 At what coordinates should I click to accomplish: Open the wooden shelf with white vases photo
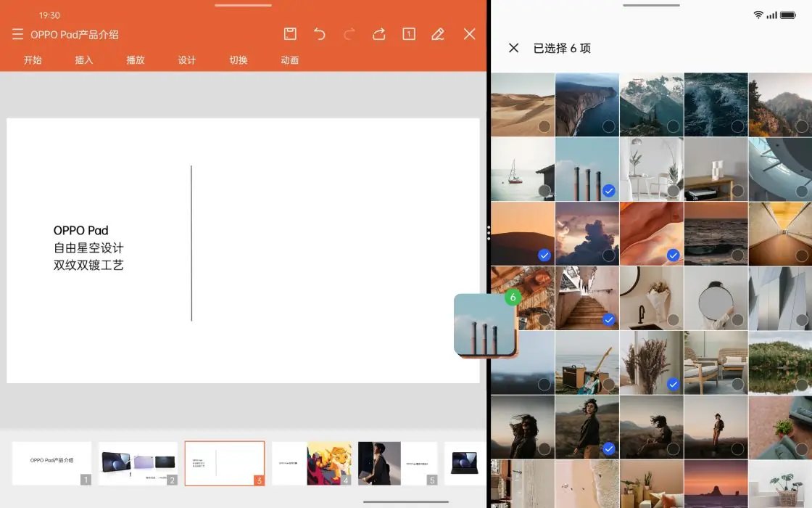tap(716, 169)
